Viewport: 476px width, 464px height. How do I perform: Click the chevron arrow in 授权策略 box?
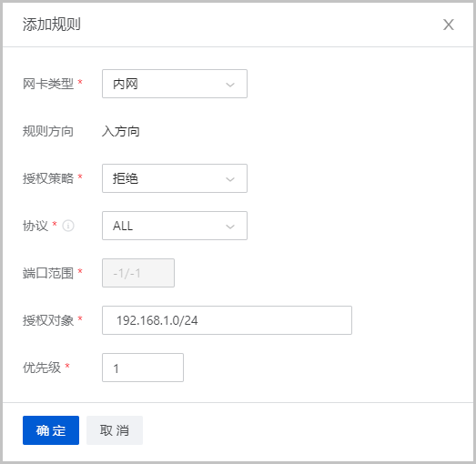230,179
